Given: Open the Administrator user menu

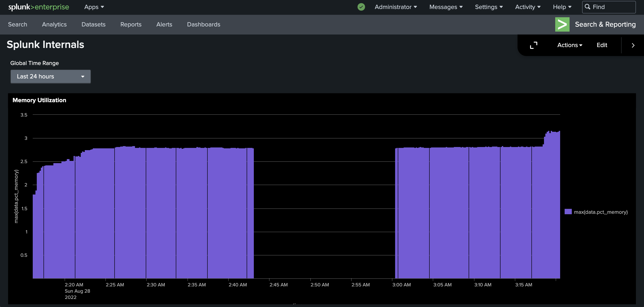Looking at the screenshot, I should coord(396,7).
